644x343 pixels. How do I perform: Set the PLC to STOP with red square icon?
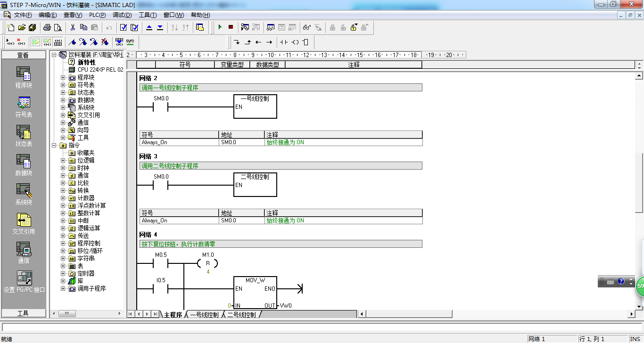231,27
